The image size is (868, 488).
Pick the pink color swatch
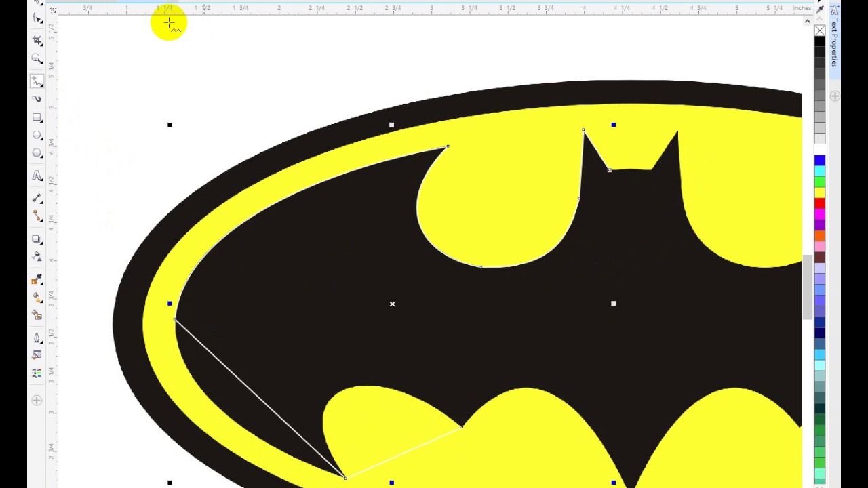coord(820,247)
